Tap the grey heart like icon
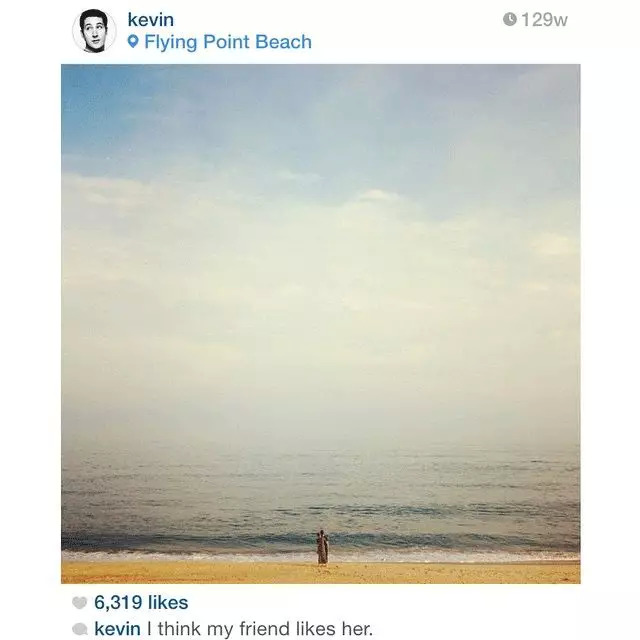The width and height of the screenshot is (640, 640). pyautogui.click(x=79, y=602)
